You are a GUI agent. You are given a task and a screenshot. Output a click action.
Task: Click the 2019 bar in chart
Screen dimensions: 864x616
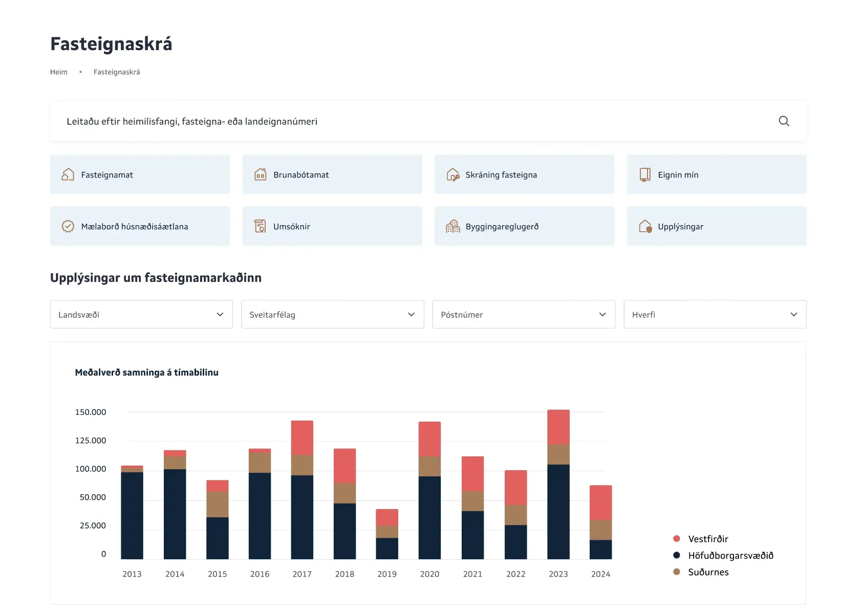[x=387, y=534]
